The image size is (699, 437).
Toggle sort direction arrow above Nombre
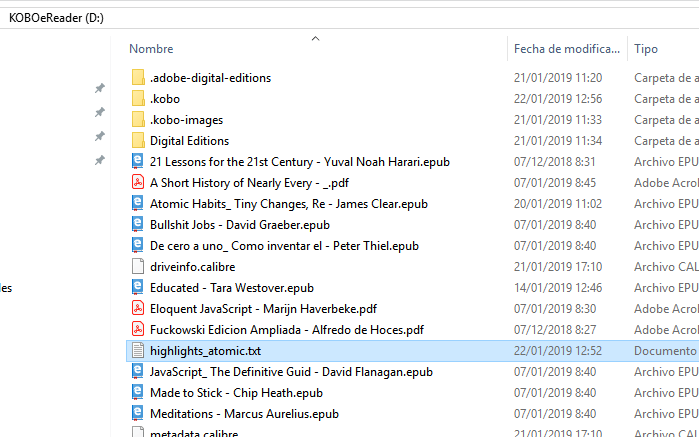pos(316,38)
